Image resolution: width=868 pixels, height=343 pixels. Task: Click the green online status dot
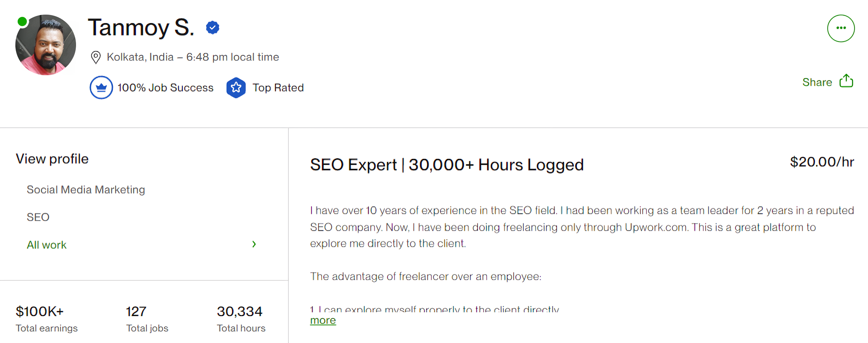[22, 22]
